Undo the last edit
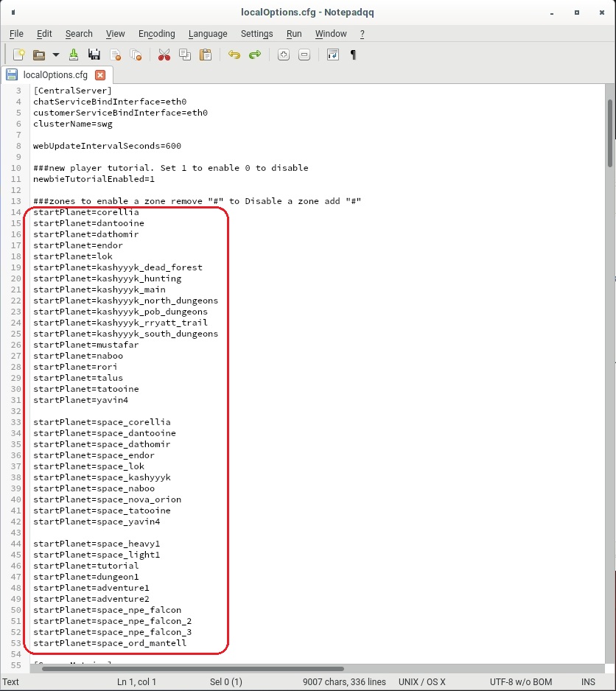This screenshot has width=616, height=691. pos(234,55)
